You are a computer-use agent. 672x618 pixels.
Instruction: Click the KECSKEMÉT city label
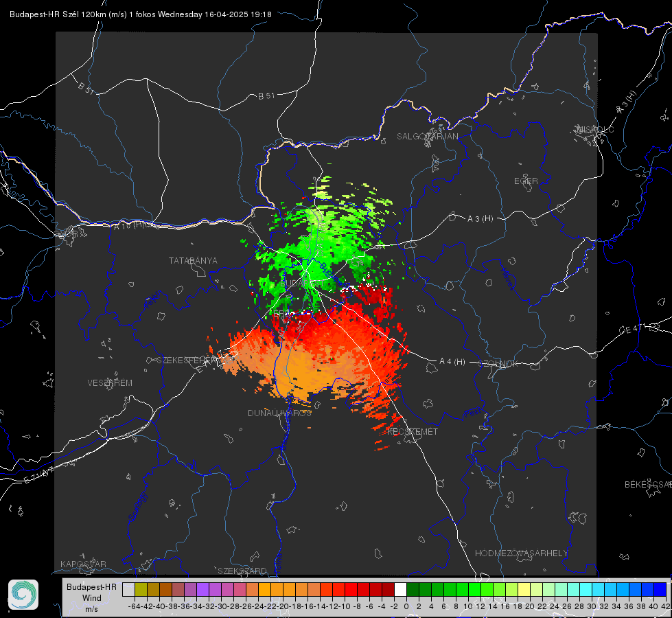[413, 431]
